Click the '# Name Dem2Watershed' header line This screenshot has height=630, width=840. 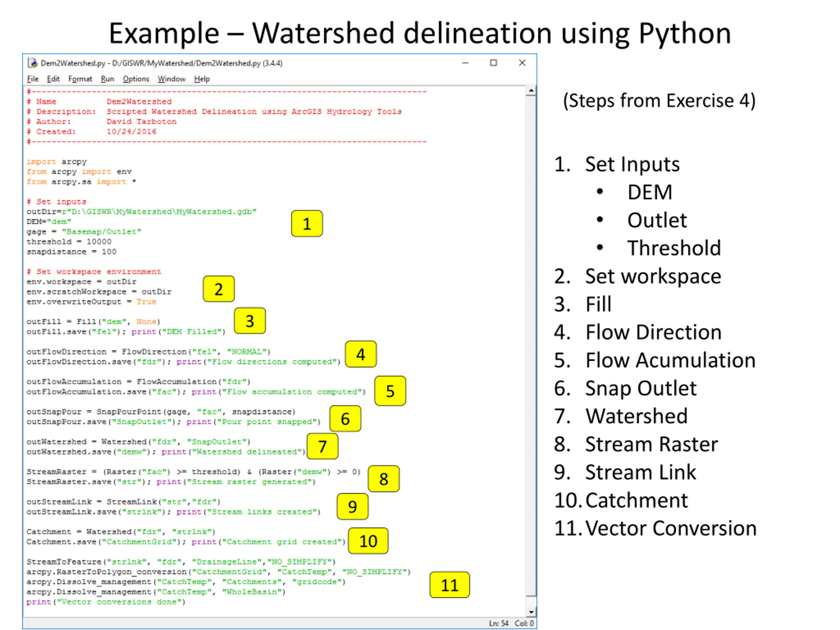point(99,101)
